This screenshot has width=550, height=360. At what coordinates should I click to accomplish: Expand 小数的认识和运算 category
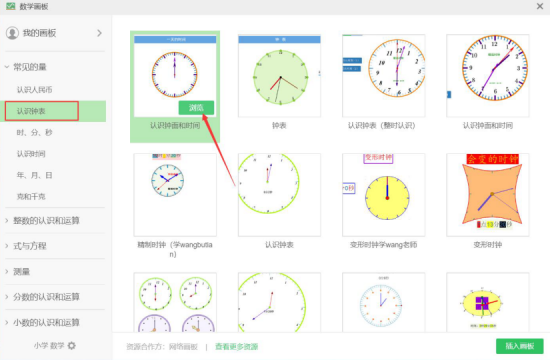point(7,322)
